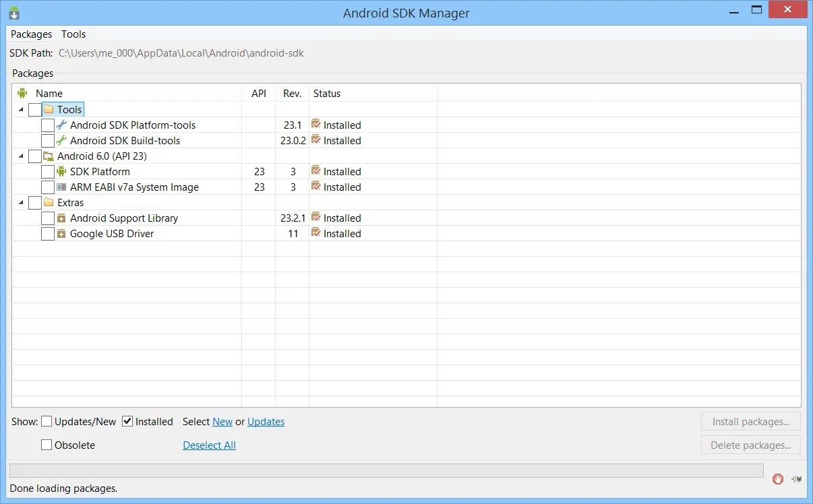Open the Packages menu
813x504 pixels.
[x=31, y=34]
